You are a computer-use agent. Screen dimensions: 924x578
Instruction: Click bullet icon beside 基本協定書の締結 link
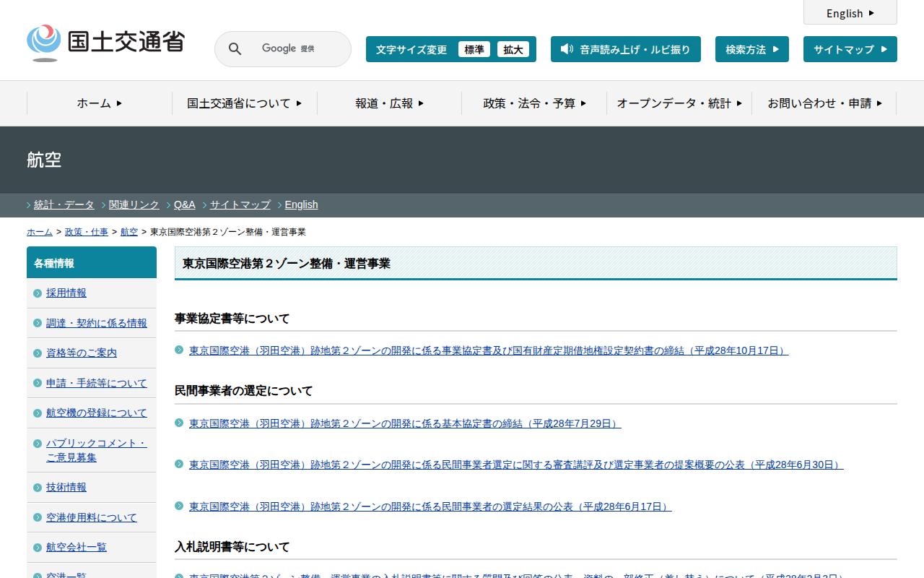click(x=179, y=423)
